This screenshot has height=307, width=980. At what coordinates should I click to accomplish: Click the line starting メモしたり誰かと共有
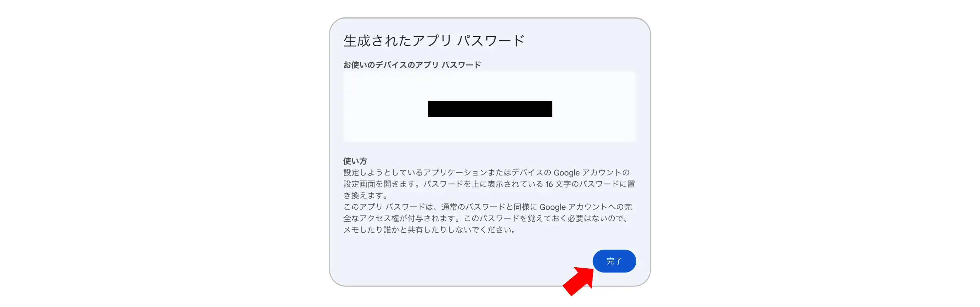[x=430, y=230]
